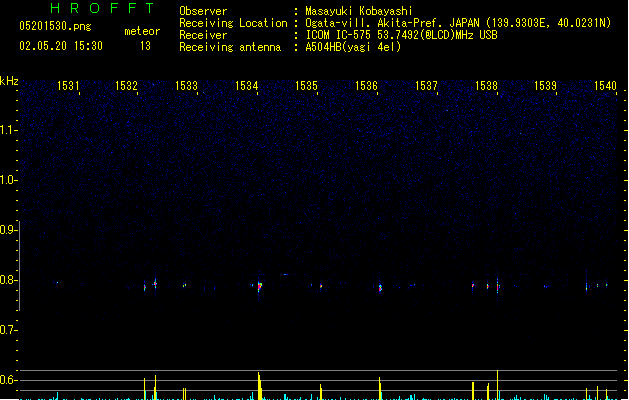Click time axis marker 1536
629x400 pixels.
(x=366, y=86)
